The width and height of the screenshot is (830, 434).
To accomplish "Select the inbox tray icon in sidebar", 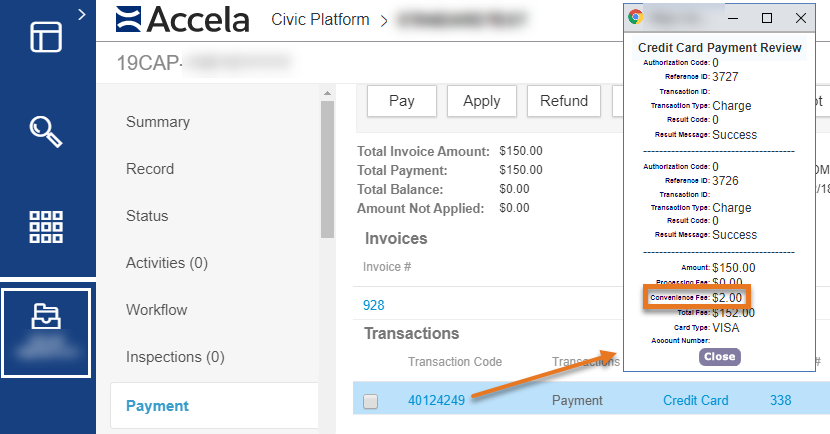I will (46, 315).
